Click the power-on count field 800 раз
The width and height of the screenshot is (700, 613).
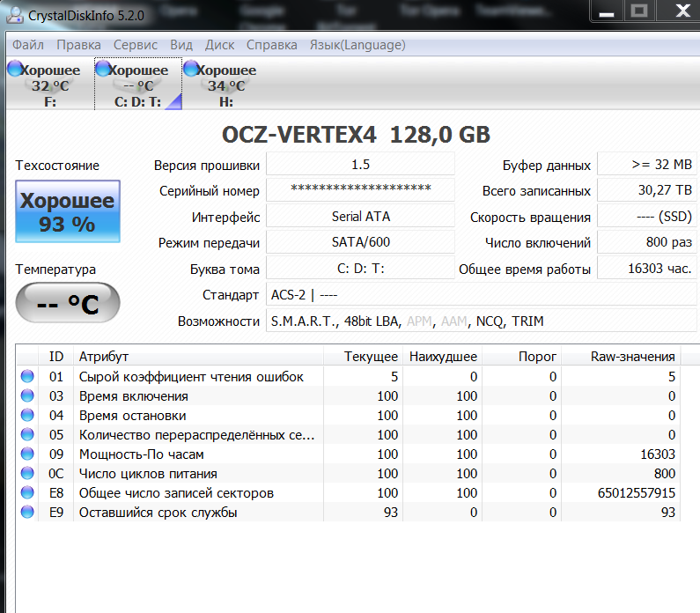point(646,242)
